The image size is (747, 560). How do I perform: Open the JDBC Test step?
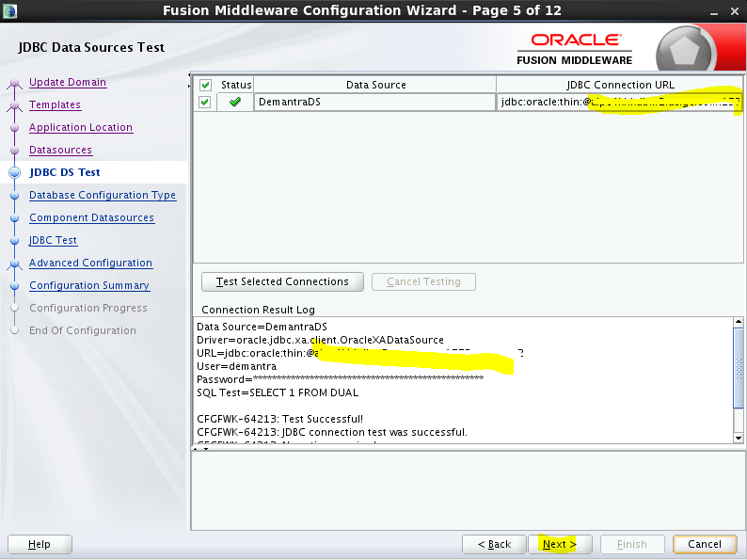tap(53, 240)
